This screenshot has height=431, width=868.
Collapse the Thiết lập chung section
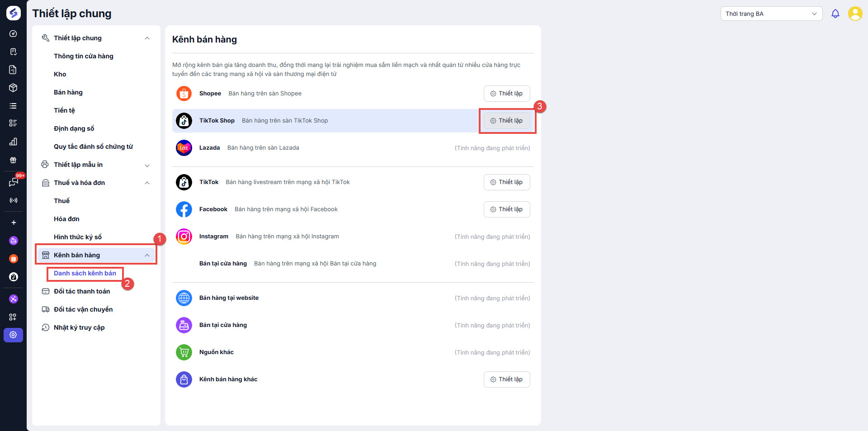[147, 38]
